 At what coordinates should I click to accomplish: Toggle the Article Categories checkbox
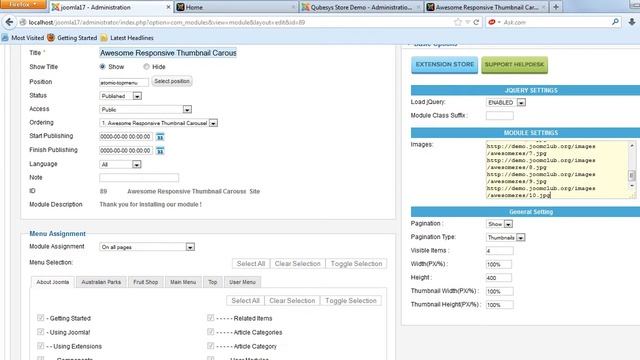pos(210,332)
